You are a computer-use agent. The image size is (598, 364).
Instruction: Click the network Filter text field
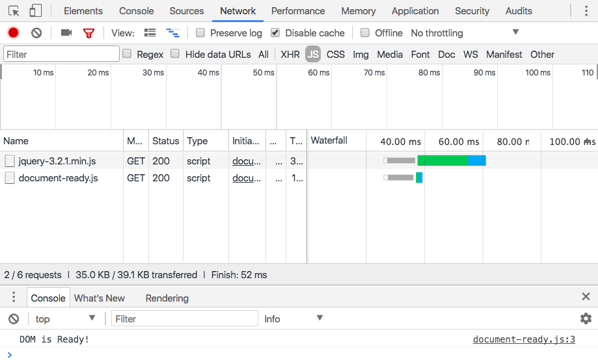[61, 54]
